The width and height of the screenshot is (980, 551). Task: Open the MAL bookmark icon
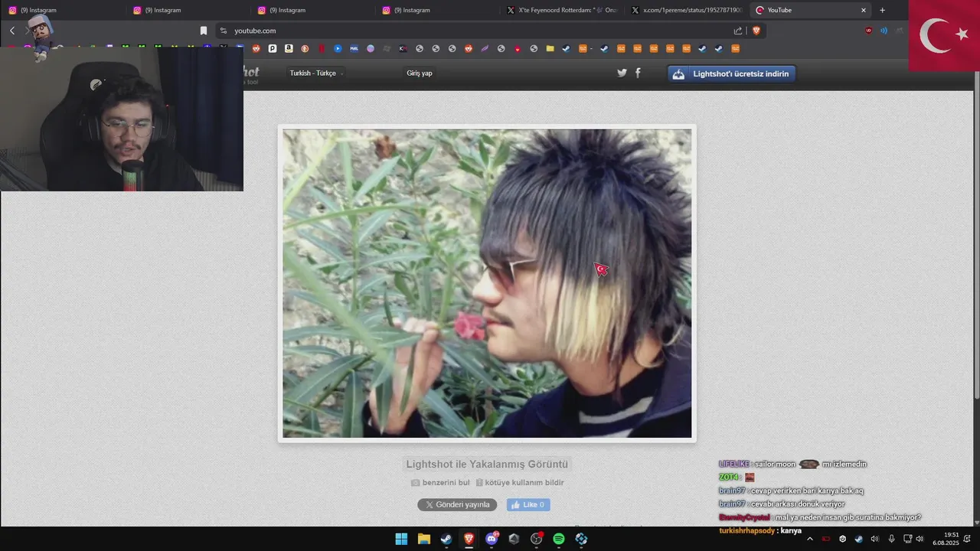pyautogui.click(x=354, y=48)
